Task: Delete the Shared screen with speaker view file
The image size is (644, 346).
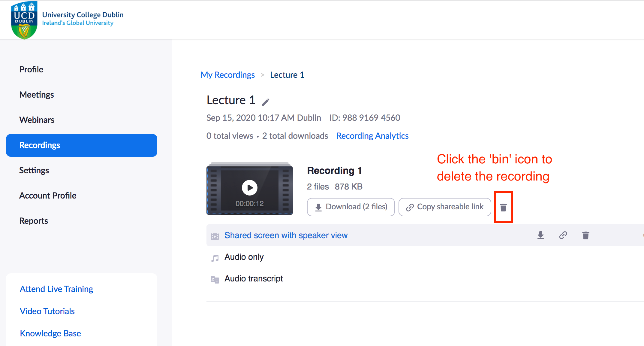Action: [x=585, y=235]
